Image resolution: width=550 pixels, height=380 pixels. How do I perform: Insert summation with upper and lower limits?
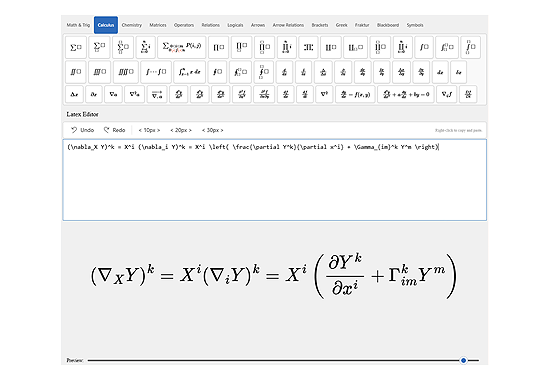coord(123,47)
